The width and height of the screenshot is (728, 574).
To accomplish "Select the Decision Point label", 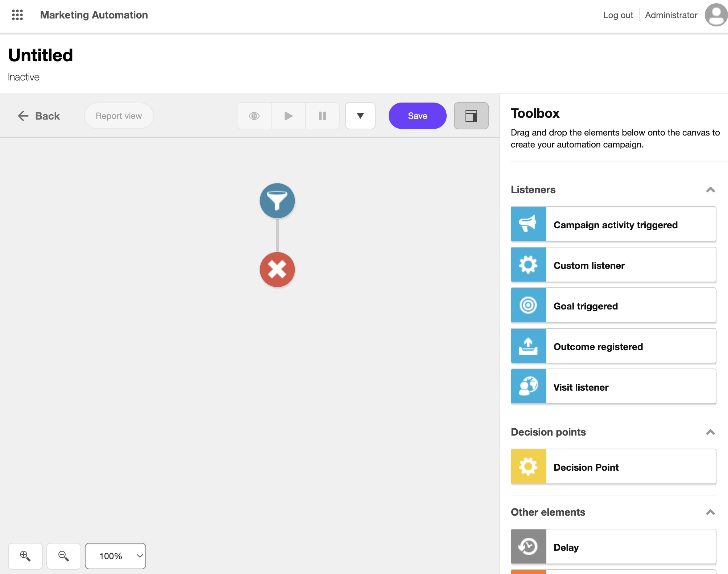I will click(x=586, y=467).
